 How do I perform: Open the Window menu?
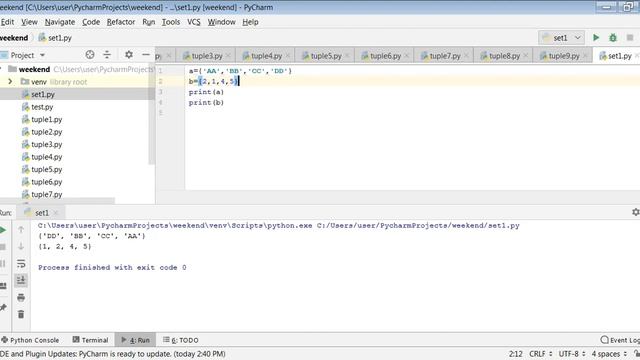(222, 22)
